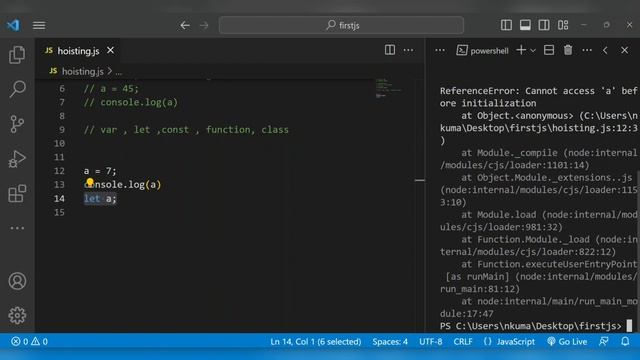Click the commented var, let, const line

pos(186,130)
